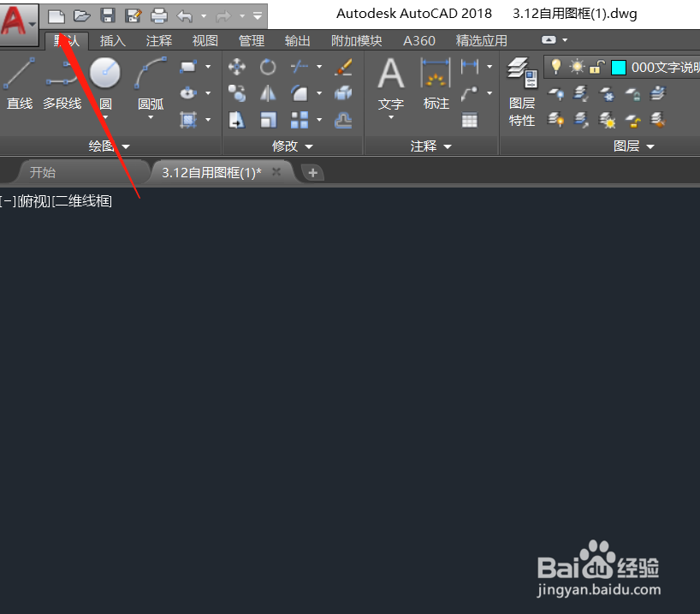Select the Offset tool
The width and height of the screenshot is (700, 614).
343,120
